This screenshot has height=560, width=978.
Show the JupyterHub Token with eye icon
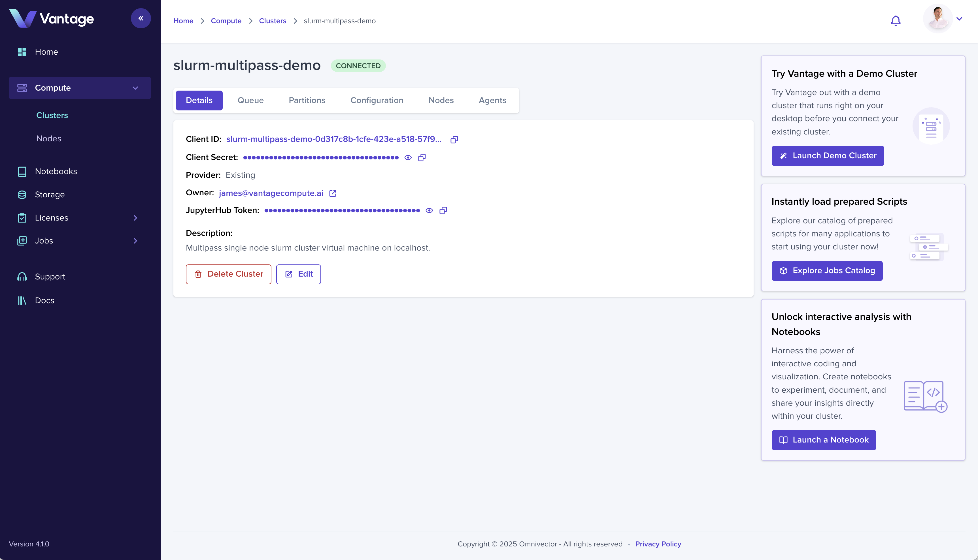429,210
